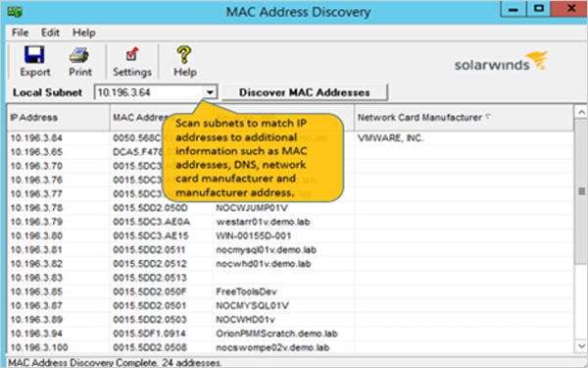
Task: Click the OrionPMMScratch.demo.lab DNS name
Action: [276, 334]
